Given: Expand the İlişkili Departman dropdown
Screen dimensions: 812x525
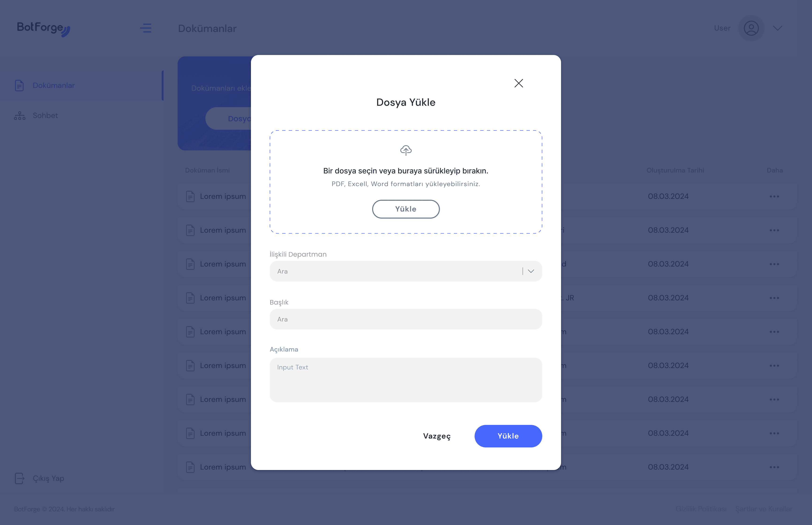Looking at the screenshot, I should click(530, 271).
